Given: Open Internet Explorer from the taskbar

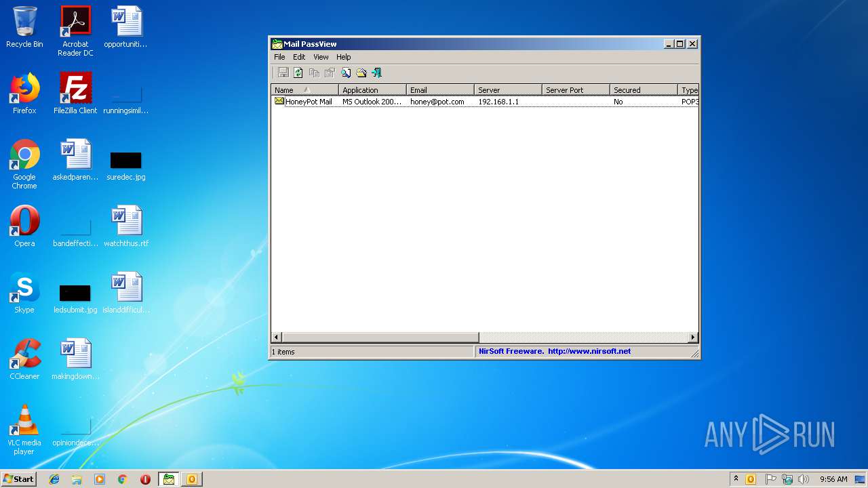Looking at the screenshot, I should tap(54, 479).
